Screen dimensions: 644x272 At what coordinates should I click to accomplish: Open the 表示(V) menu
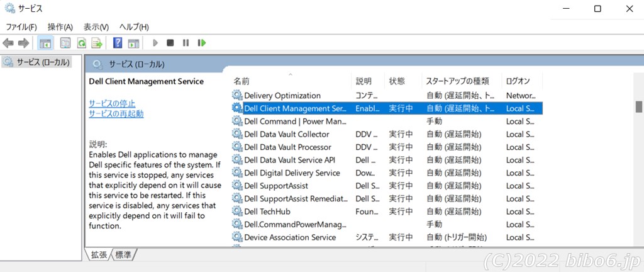tap(96, 27)
